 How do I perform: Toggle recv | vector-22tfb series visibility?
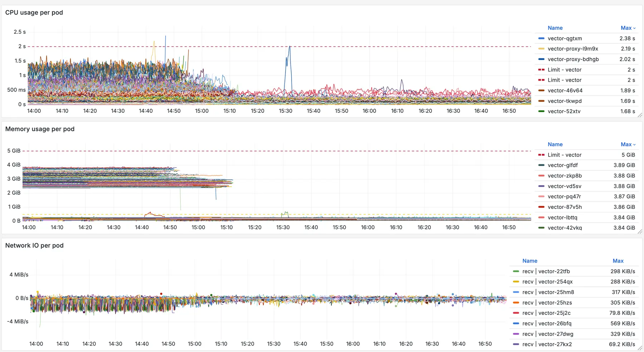pyautogui.click(x=545, y=271)
